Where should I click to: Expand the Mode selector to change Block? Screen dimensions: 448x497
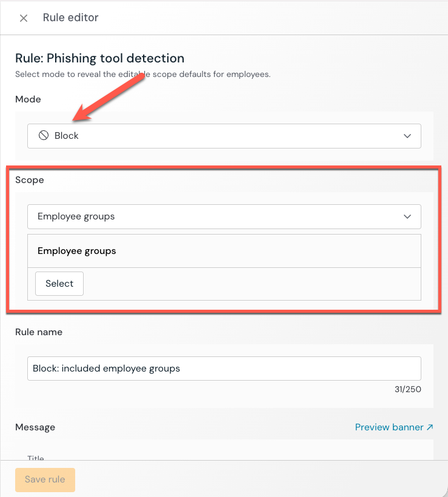tap(224, 136)
